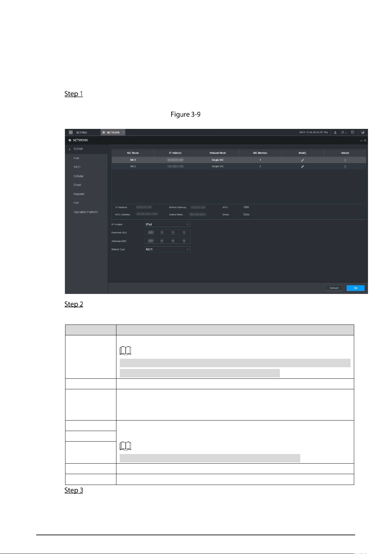Minimize the NETWORK panel
The image size is (392, 554).
point(361,140)
